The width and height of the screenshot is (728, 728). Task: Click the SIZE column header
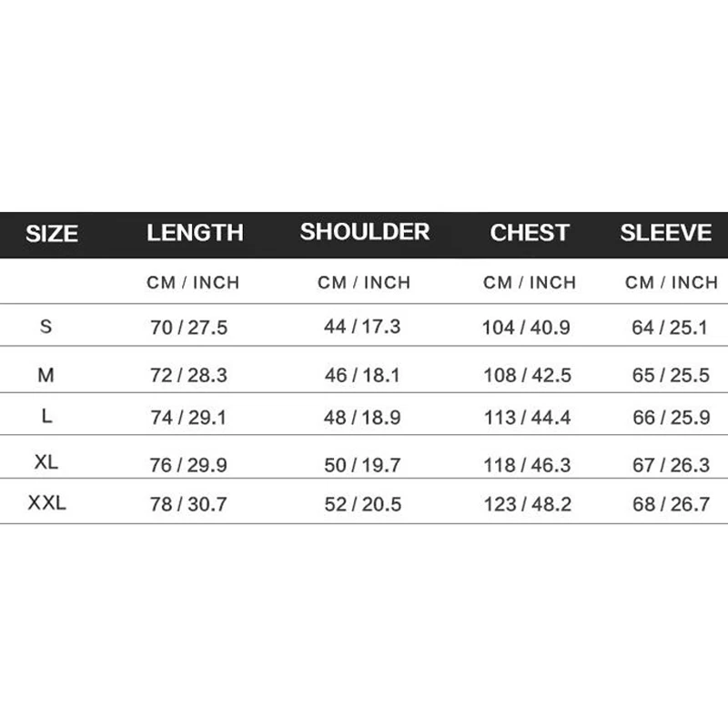52,234
